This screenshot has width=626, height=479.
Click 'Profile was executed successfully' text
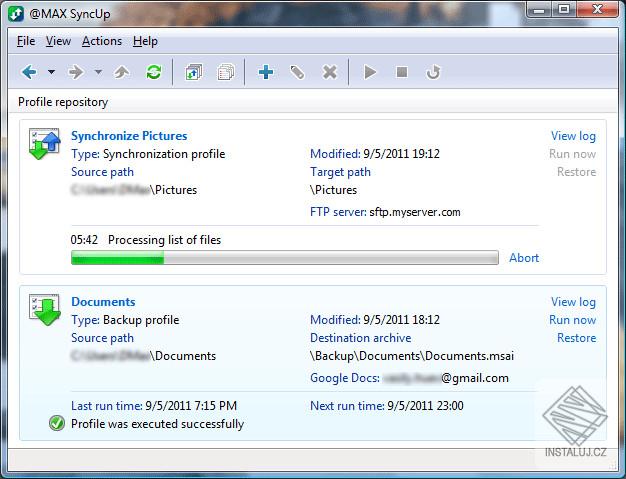click(157, 424)
